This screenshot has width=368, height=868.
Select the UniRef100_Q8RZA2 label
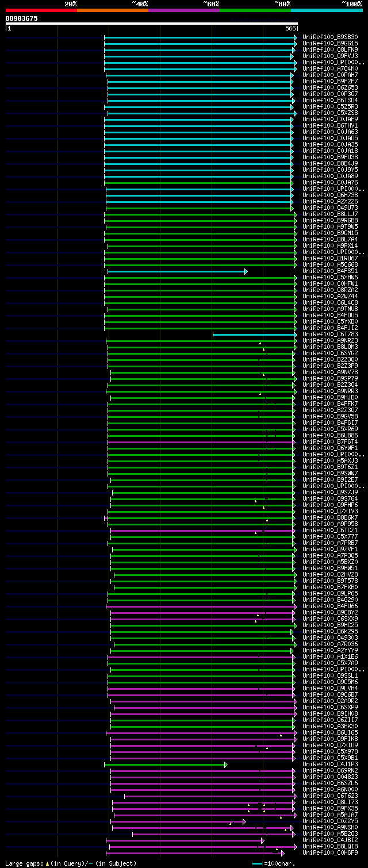(331, 290)
